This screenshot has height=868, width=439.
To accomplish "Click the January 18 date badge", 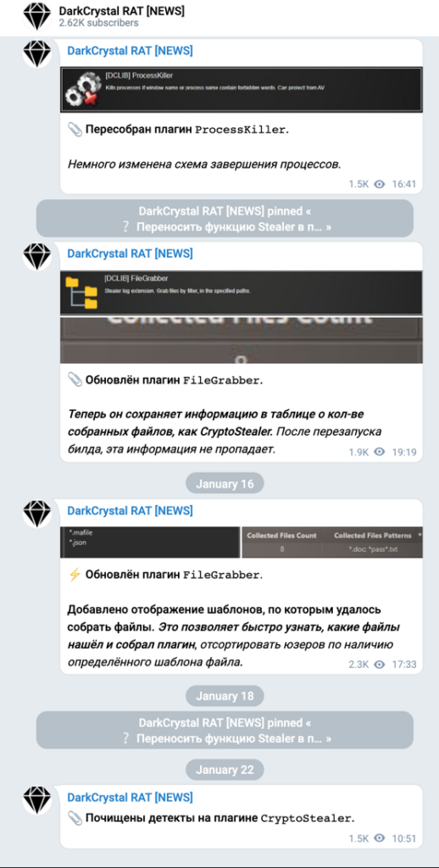I will (225, 696).
